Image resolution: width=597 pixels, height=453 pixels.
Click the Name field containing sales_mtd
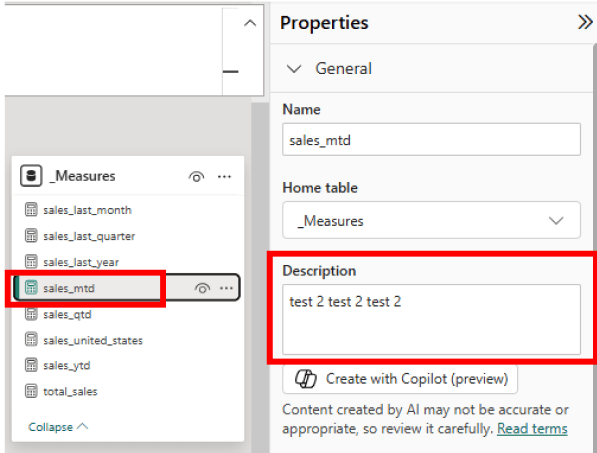click(x=431, y=139)
